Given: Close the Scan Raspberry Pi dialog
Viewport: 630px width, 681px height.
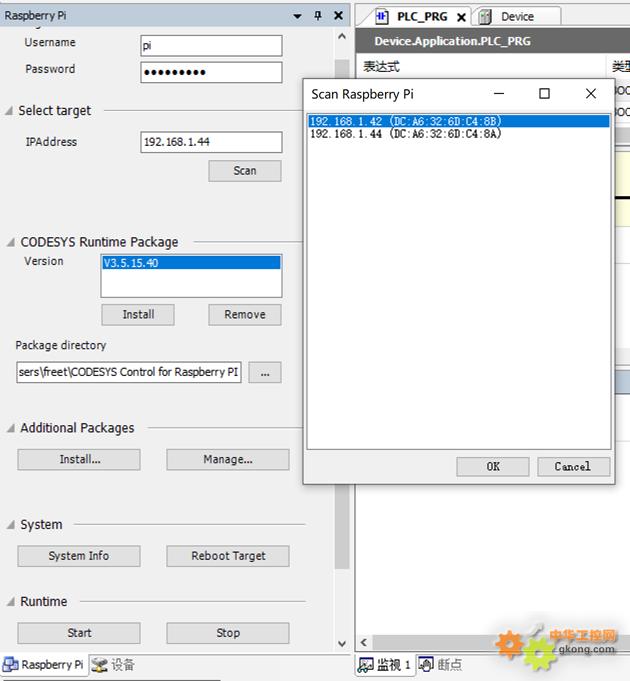Looking at the screenshot, I should point(590,94).
